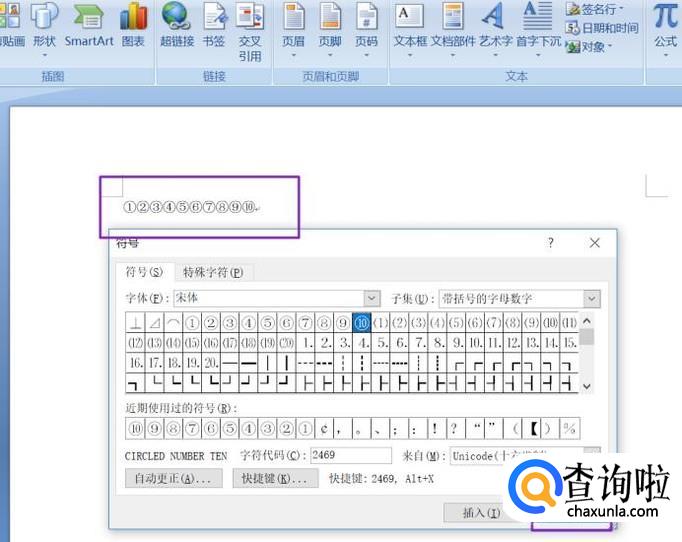The width and height of the screenshot is (682, 542).
Task: Open the 页码 page number menu
Action: pos(366,29)
